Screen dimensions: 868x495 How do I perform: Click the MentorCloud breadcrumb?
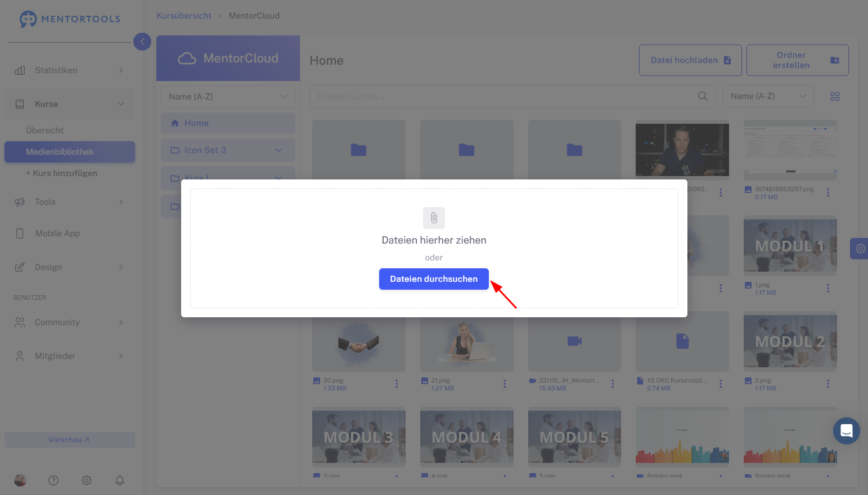tap(254, 16)
